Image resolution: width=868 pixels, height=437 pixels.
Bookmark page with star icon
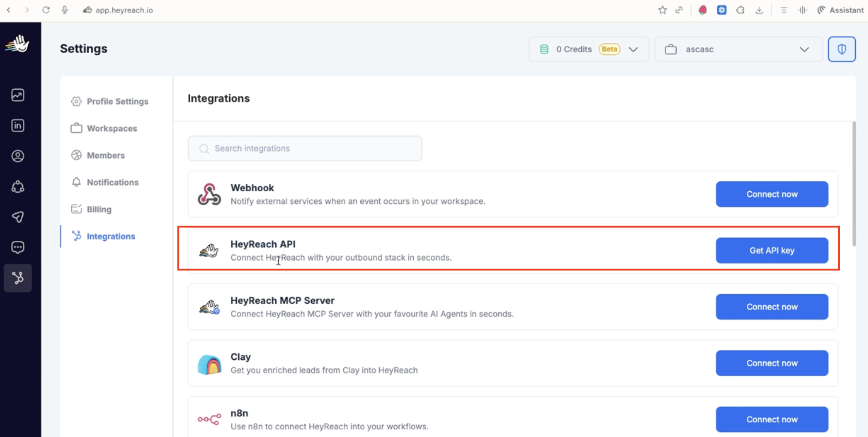pos(662,10)
